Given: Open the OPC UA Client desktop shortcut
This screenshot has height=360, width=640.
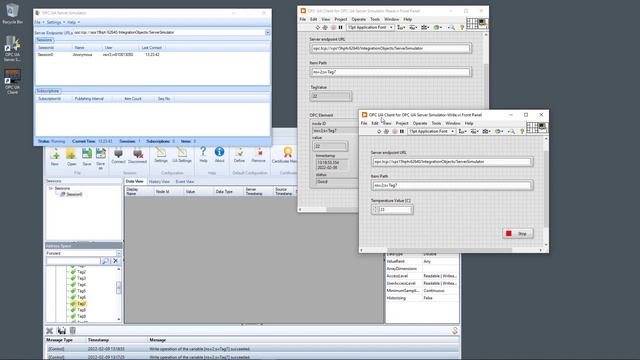Looking at the screenshot, I should tap(12, 82).
